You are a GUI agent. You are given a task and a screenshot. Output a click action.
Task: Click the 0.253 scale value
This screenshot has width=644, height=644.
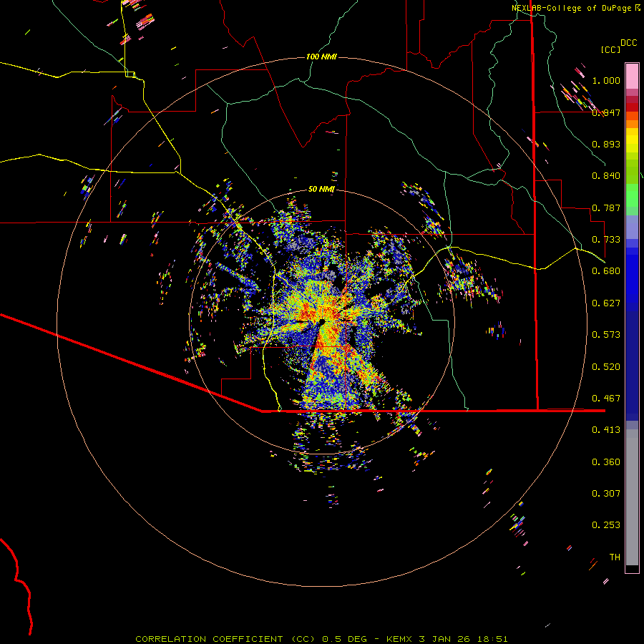606,525
